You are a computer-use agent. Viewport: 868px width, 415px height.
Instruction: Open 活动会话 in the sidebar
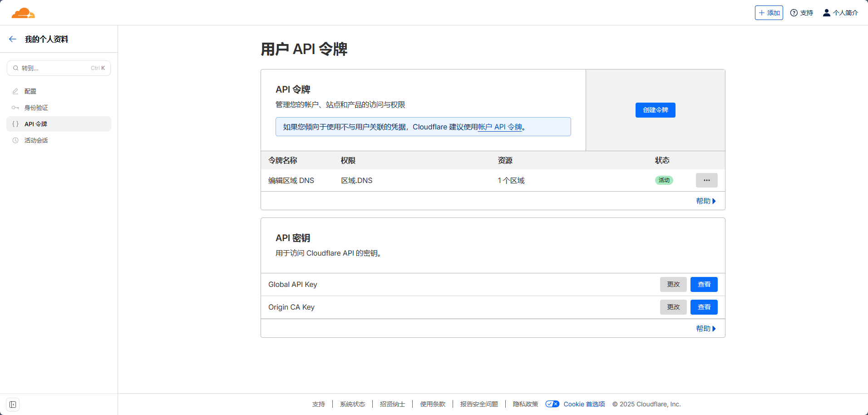click(36, 140)
